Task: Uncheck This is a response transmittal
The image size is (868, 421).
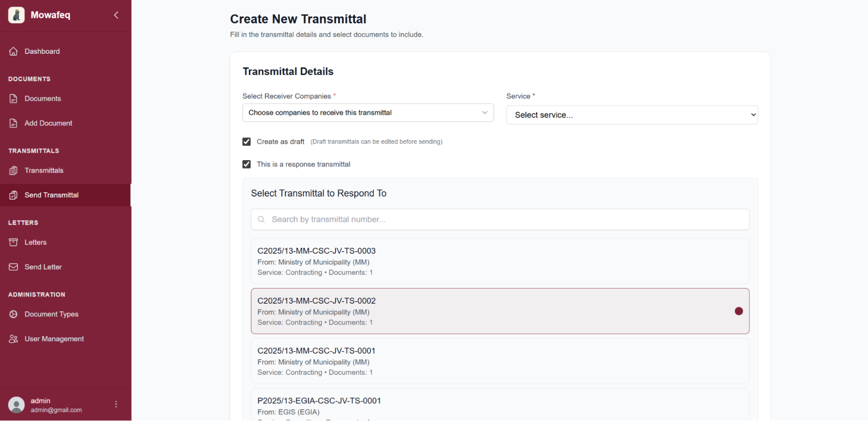Action: click(x=247, y=164)
